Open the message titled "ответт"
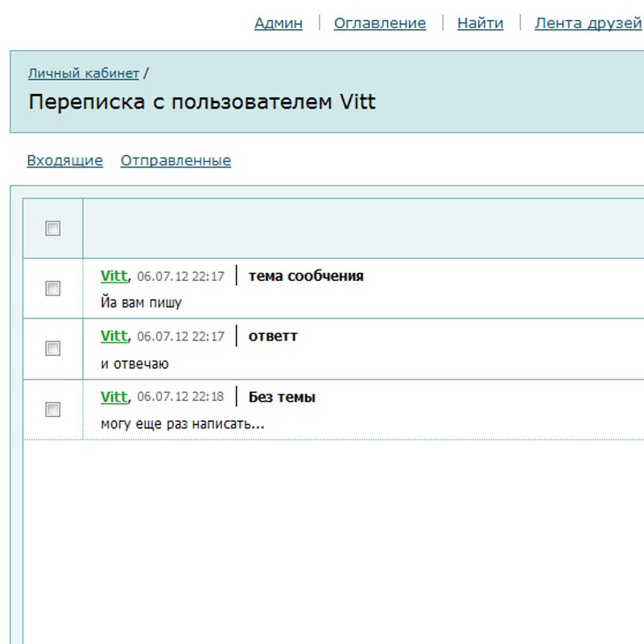The width and height of the screenshot is (644, 644). pos(273,336)
